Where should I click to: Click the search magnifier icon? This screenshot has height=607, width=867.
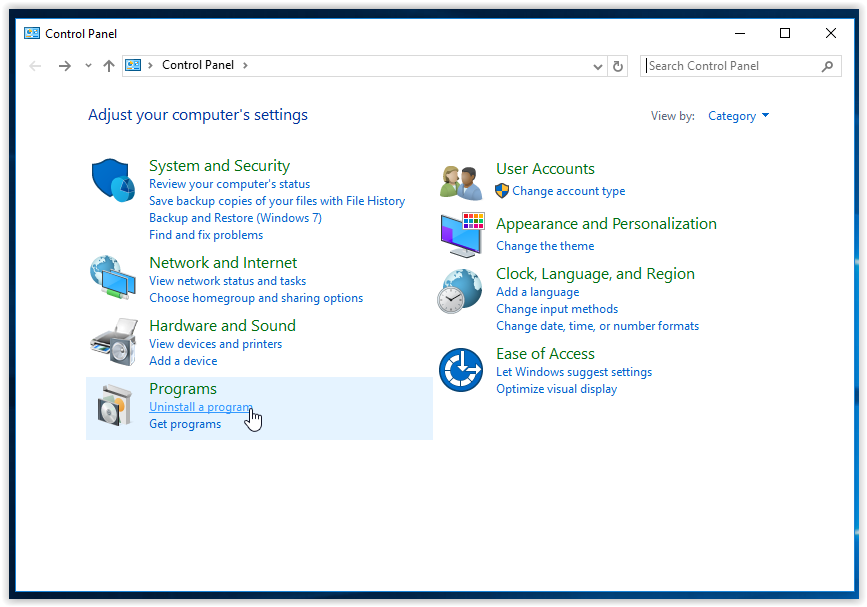pyautogui.click(x=827, y=66)
